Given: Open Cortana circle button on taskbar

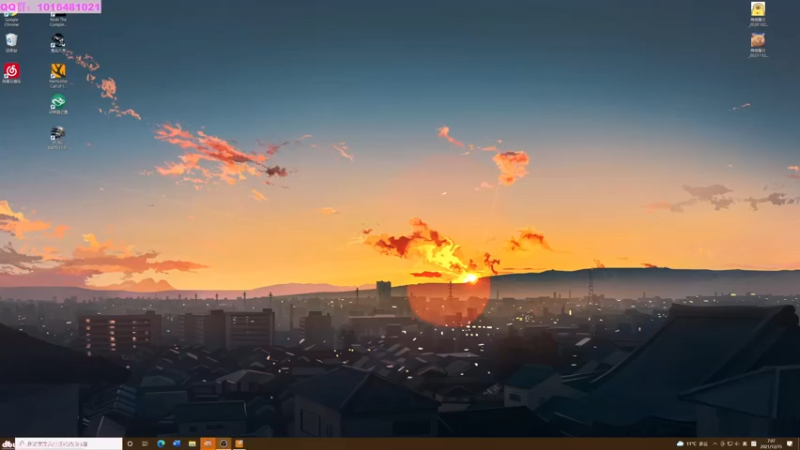Looking at the screenshot, I should click(x=130, y=444).
